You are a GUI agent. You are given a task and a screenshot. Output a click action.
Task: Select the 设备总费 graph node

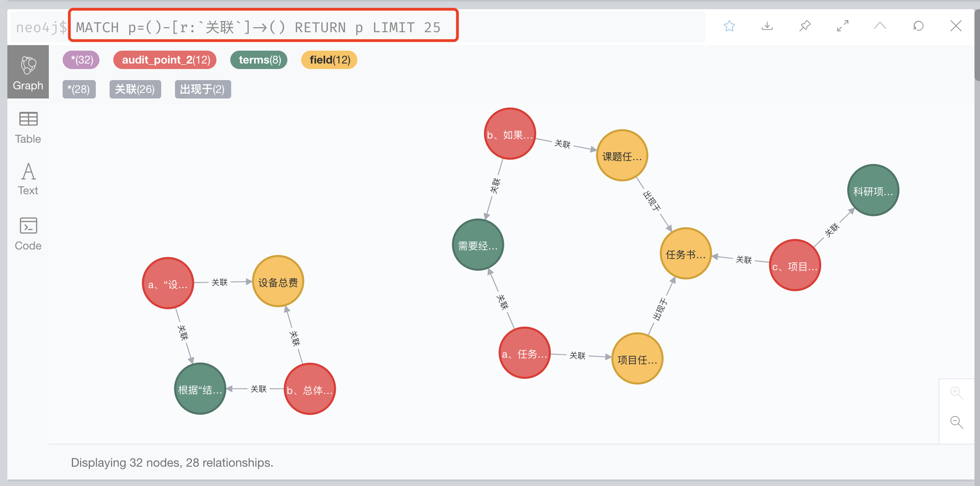point(278,281)
